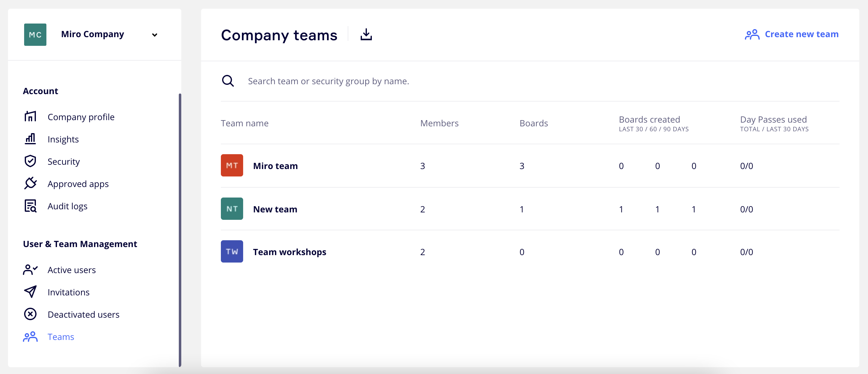The width and height of the screenshot is (868, 374).
Task: Expand the Miro Company dropdown chevron
Action: 155,35
